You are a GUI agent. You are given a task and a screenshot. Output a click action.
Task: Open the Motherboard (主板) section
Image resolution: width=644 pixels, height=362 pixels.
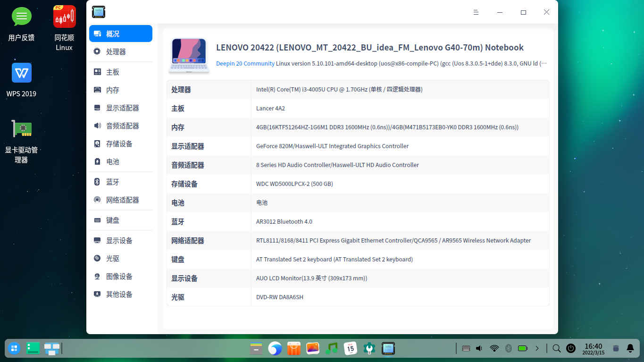point(113,71)
